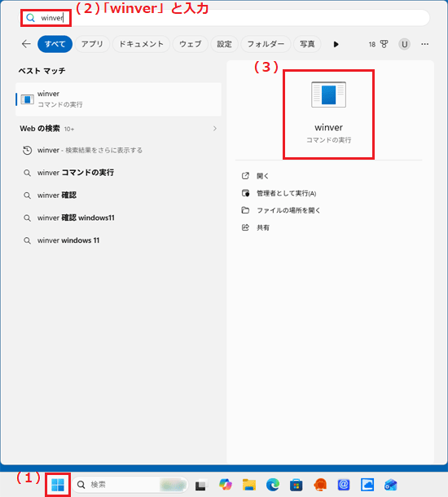Switch to the ウェブ filter tab
448x497 pixels.
pyautogui.click(x=190, y=44)
